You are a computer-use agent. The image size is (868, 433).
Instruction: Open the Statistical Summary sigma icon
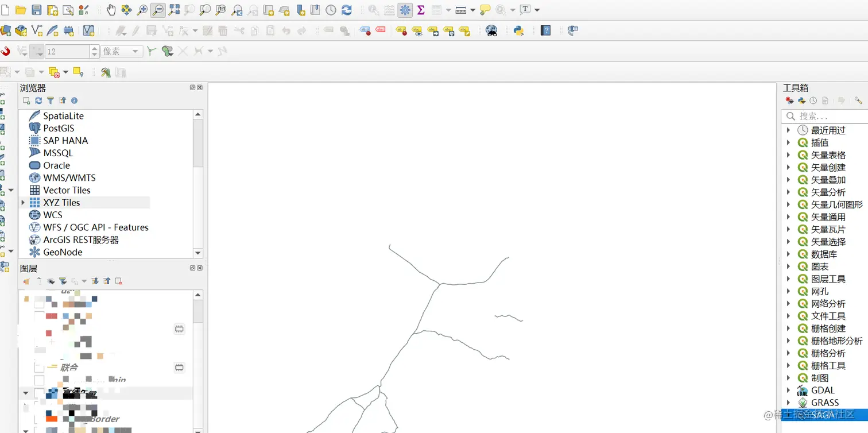pyautogui.click(x=421, y=10)
